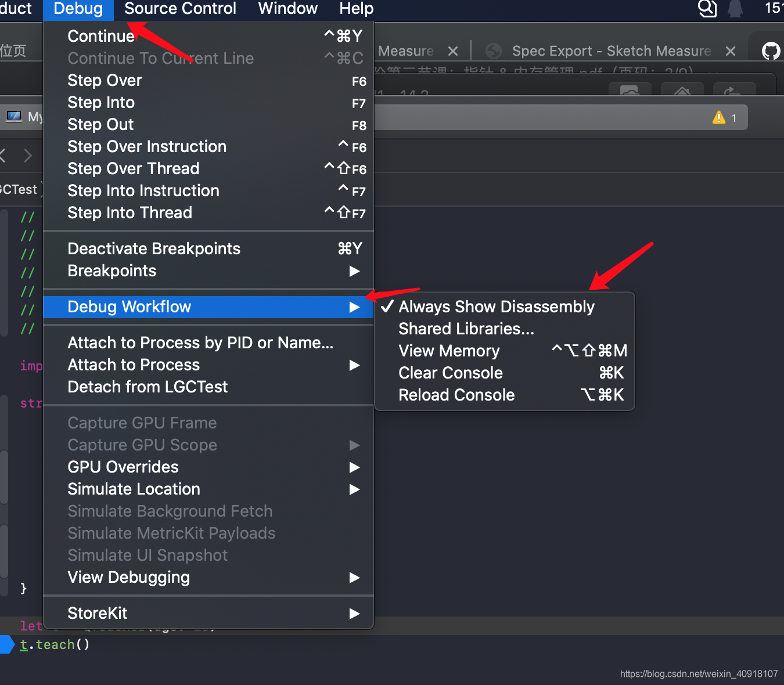Screen dimensions: 784x685
Task: Expand the Breakpoints submenu
Action: (208, 271)
